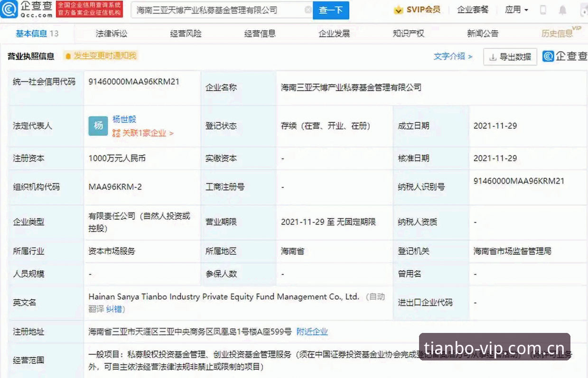Select the registered address 海南省三亚市天涯区 text
This screenshot has height=378, width=588.
pyautogui.click(x=190, y=332)
